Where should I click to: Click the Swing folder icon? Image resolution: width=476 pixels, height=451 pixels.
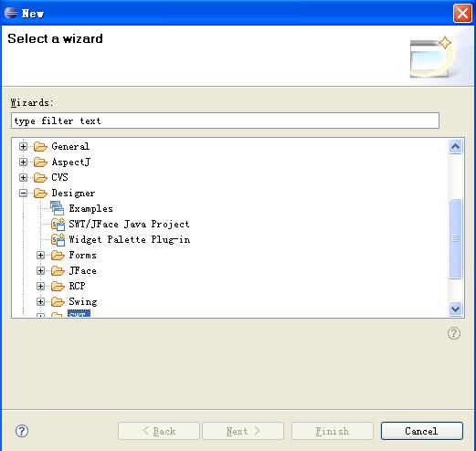58,301
